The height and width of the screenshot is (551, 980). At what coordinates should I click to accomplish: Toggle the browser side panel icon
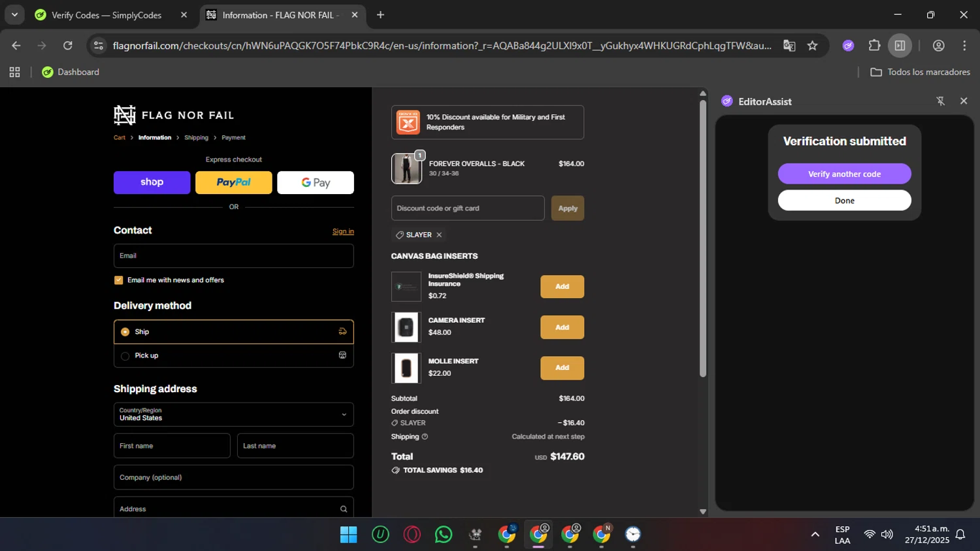(900, 46)
